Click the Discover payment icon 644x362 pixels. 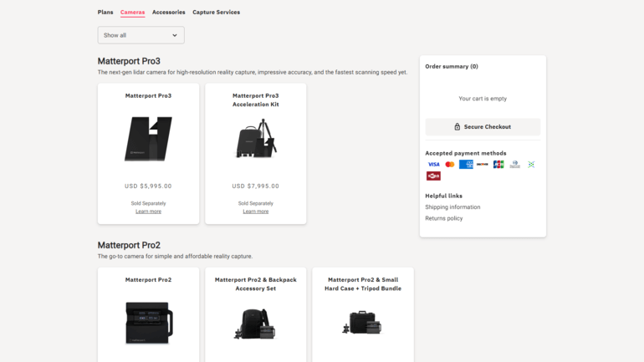coord(483,165)
